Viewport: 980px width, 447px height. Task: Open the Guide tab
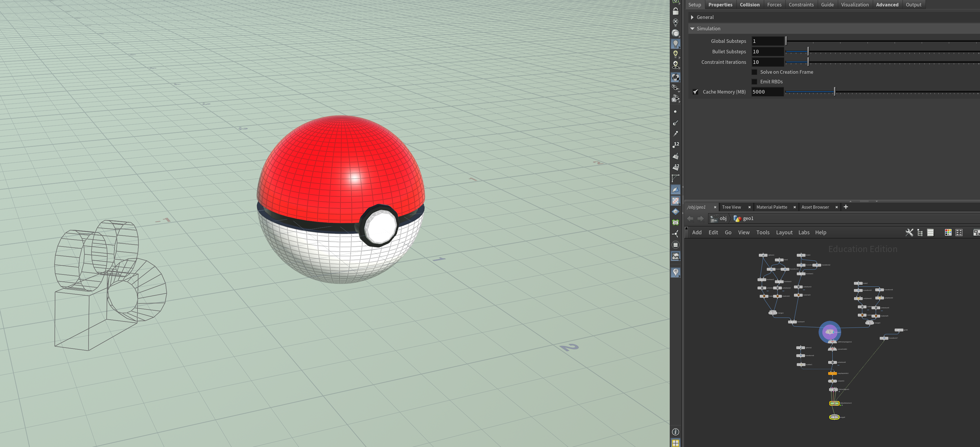[x=827, y=5]
